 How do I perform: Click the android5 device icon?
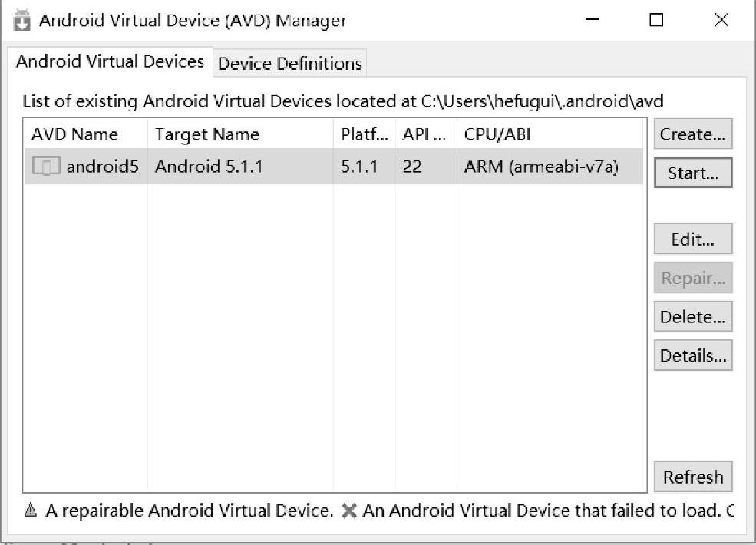click(x=47, y=167)
